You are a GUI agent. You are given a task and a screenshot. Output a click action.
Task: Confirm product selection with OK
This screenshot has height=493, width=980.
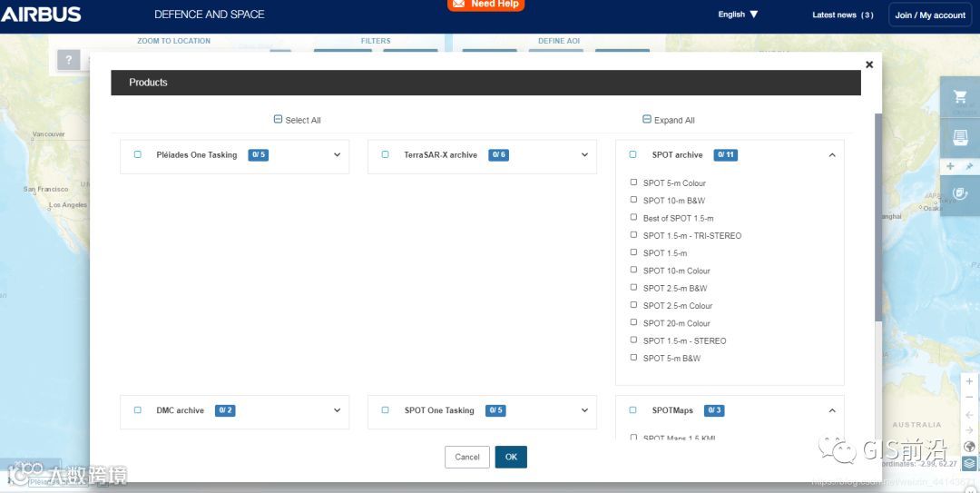[511, 457]
